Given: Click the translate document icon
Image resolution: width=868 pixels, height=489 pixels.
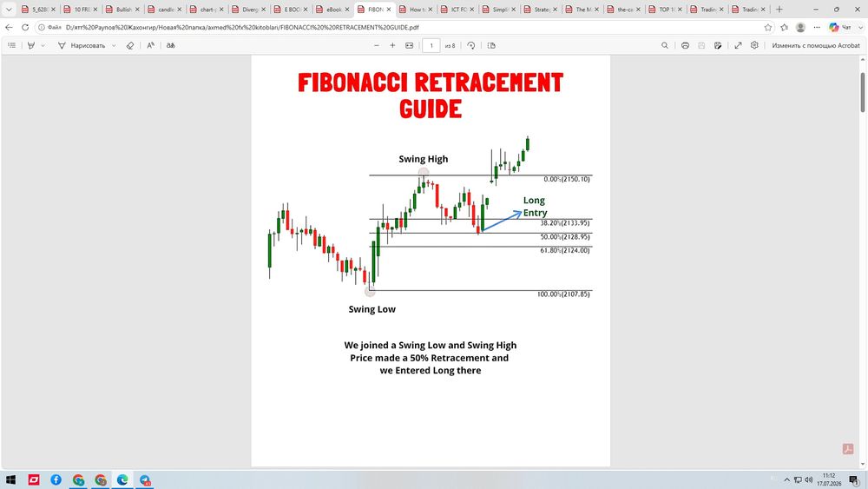Looking at the screenshot, I should pos(170,45).
